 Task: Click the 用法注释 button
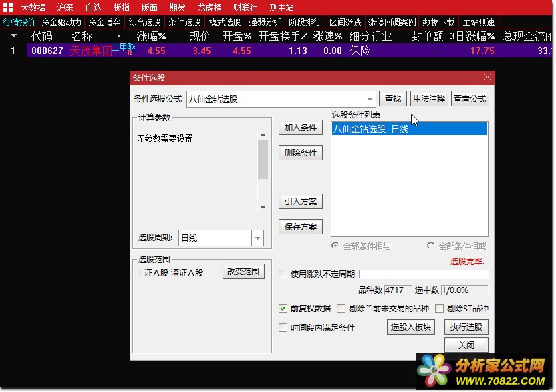click(429, 99)
